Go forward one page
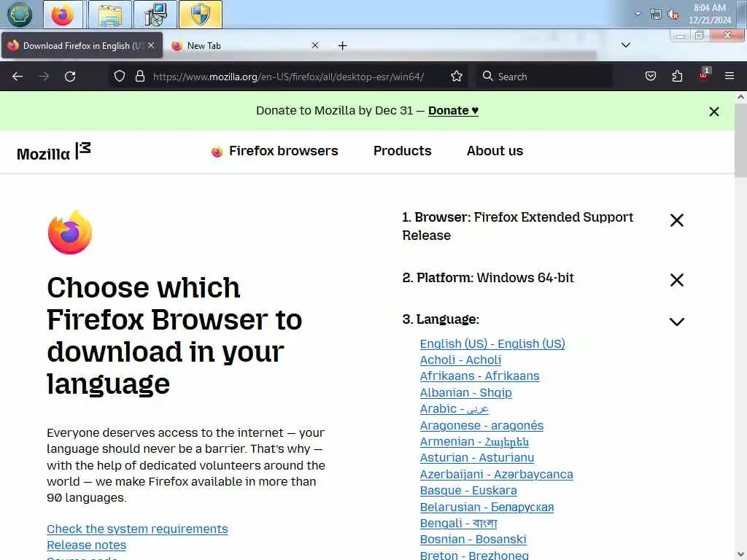Image resolution: width=747 pixels, height=560 pixels. pyautogui.click(x=44, y=76)
